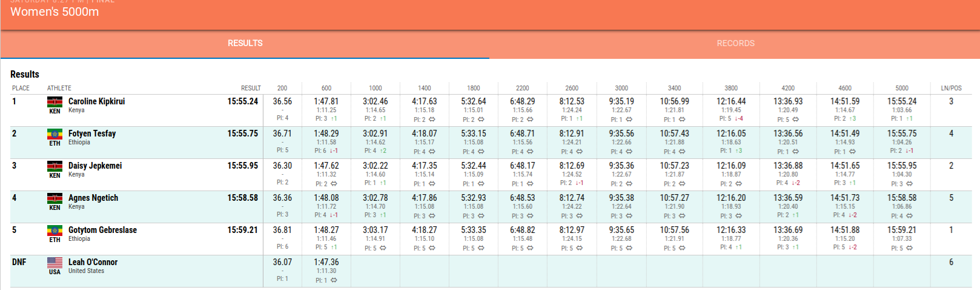Click O'Connor's 600m split 1:47.36
Image resolution: width=980 pixels, height=290 pixels.
tap(326, 262)
